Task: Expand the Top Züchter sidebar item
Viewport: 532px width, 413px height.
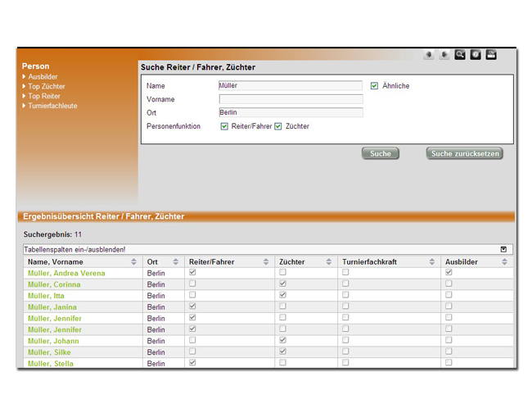Action: [46, 86]
